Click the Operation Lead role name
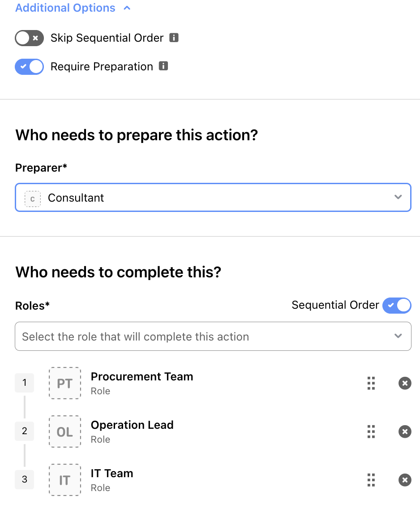The image size is (420, 509). click(132, 425)
